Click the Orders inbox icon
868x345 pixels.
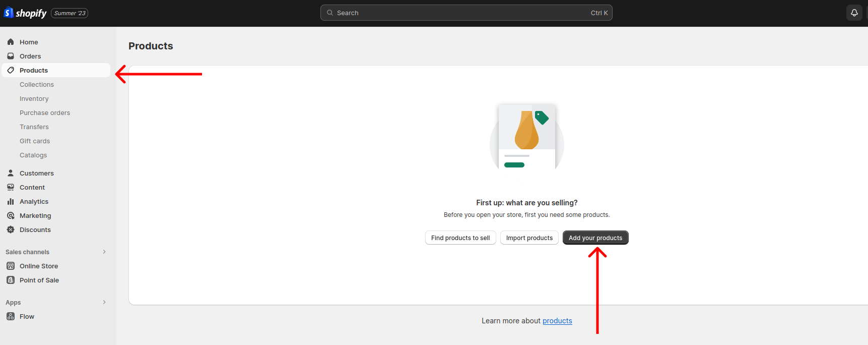(11, 56)
